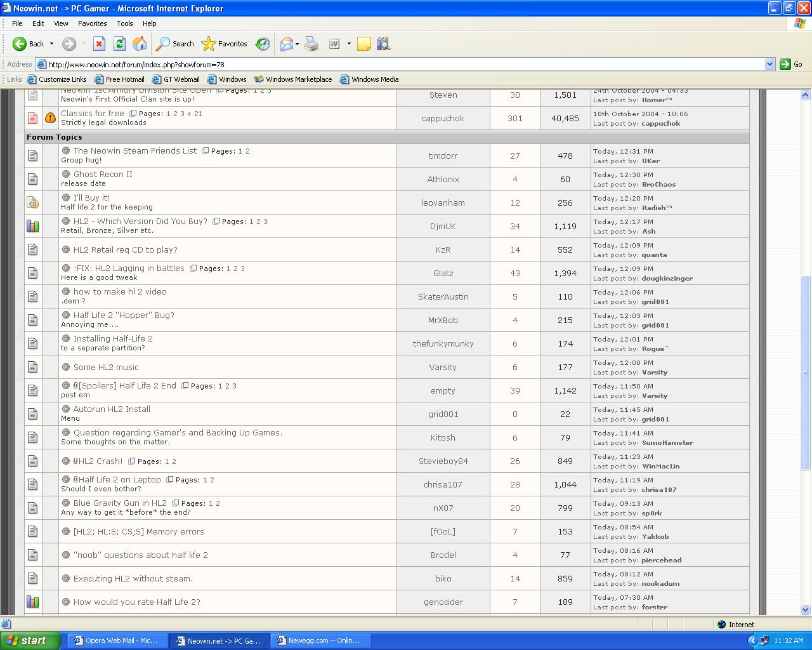Refresh the page with the Refresh icon
This screenshot has width=812, height=650.
pos(119,44)
